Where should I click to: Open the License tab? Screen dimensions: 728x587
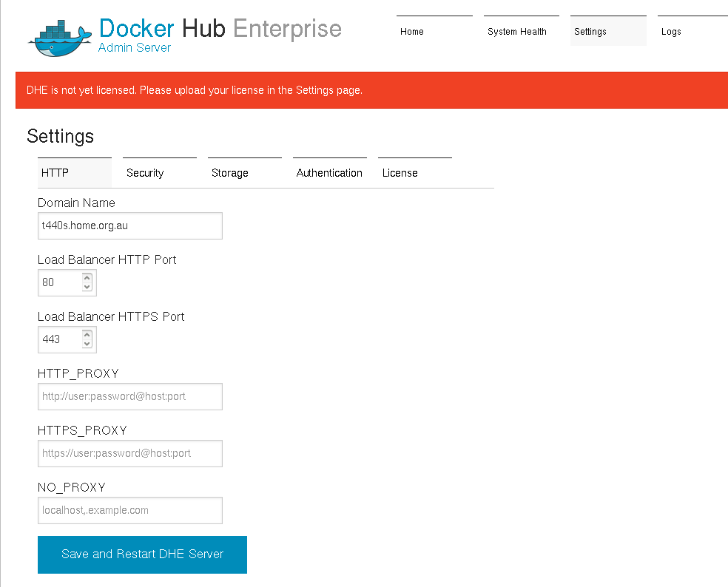click(414, 173)
